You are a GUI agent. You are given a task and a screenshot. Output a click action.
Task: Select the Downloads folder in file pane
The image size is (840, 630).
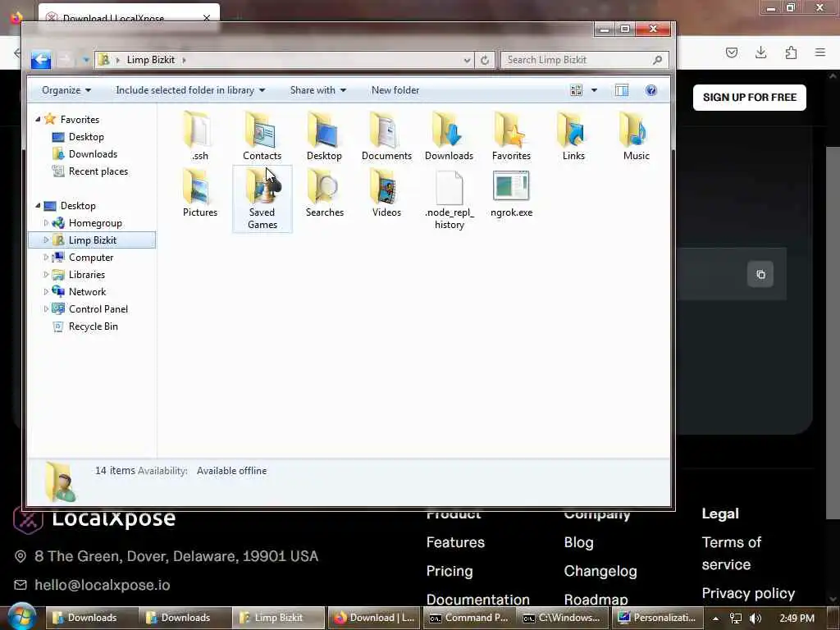pyautogui.click(x=449, y=135)
